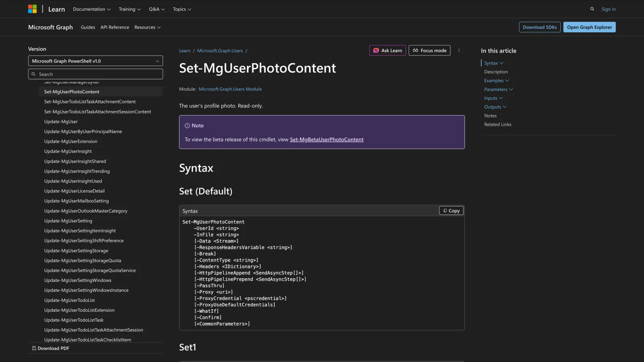Click Open Graph Explorer button
Screen dimensions: 644x362
pyautogui.click(x=589, y=27)
